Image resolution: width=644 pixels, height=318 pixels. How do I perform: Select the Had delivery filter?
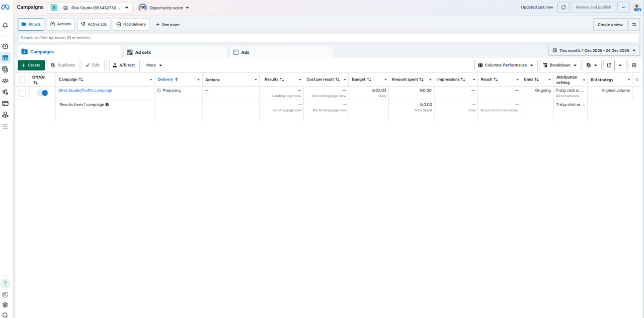tap(131, 25)
